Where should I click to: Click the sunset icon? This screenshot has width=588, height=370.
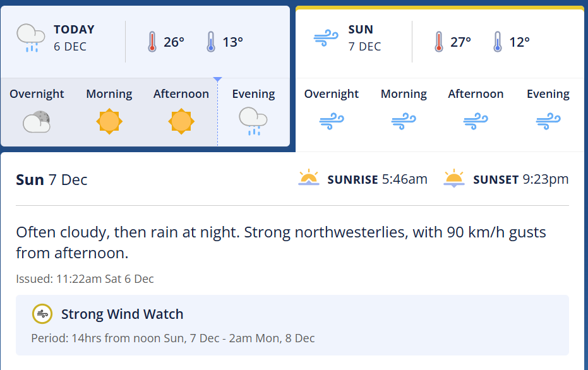tap(454, 179)
